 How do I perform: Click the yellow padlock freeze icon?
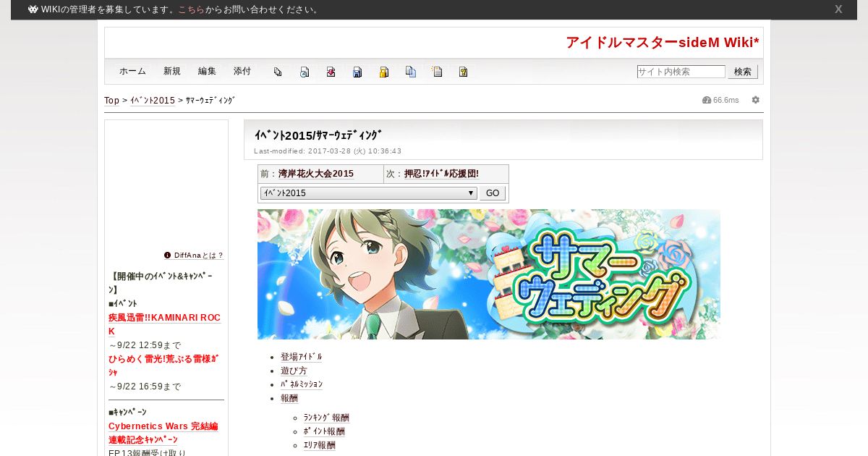click(384, 72)
